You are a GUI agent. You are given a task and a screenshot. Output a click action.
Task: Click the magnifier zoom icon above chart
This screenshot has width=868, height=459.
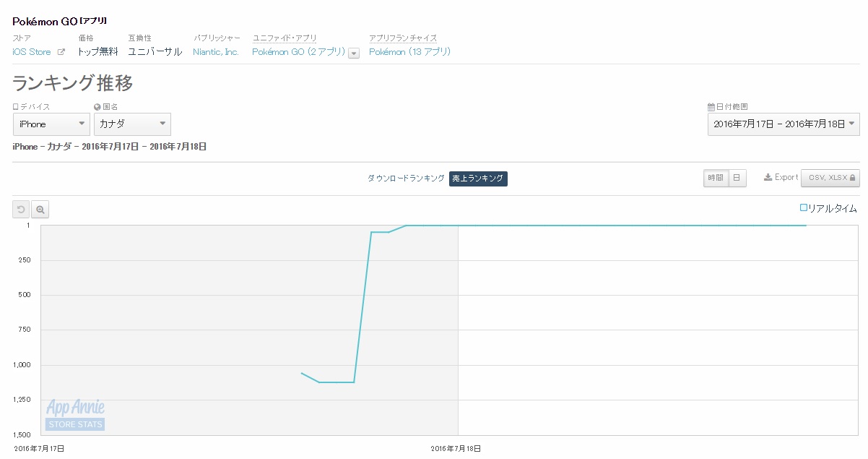click(40, 210)
